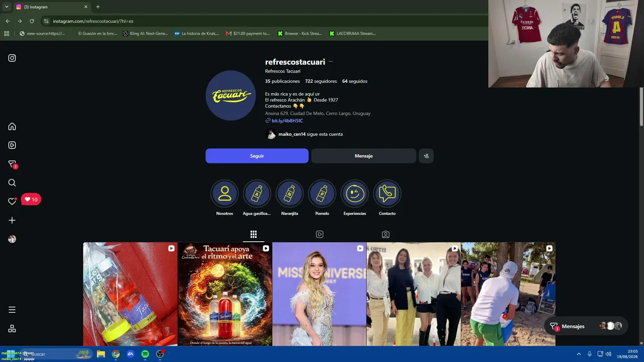Open File Explorer from the taskbar
The image size is (644, 362).
[x=101, y=354]
